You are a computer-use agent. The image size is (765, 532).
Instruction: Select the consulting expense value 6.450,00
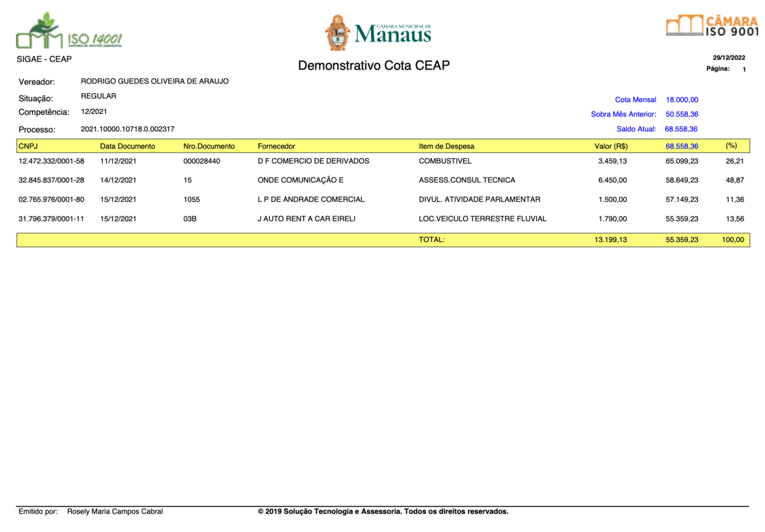(613, 180)
